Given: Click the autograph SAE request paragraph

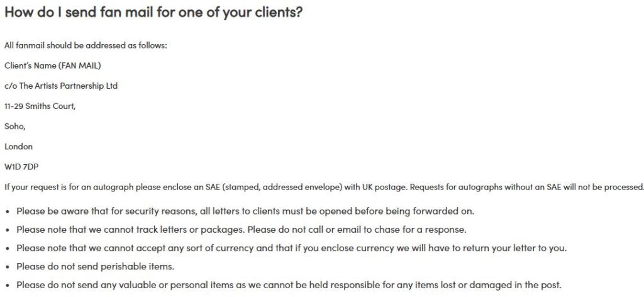Looking at the screenshot, I should (324, 188).
